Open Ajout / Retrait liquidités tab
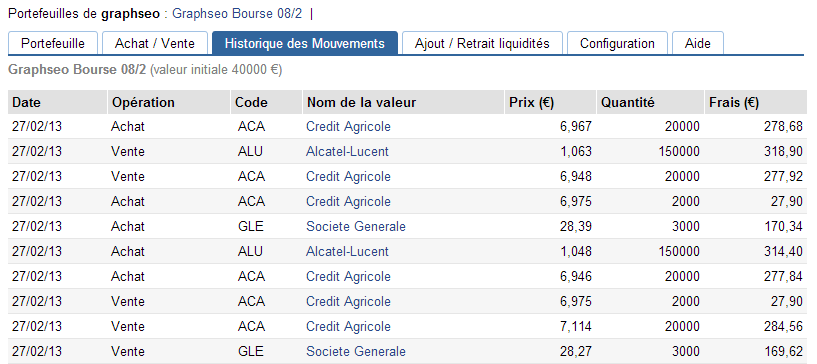 [x=482, y=43]
